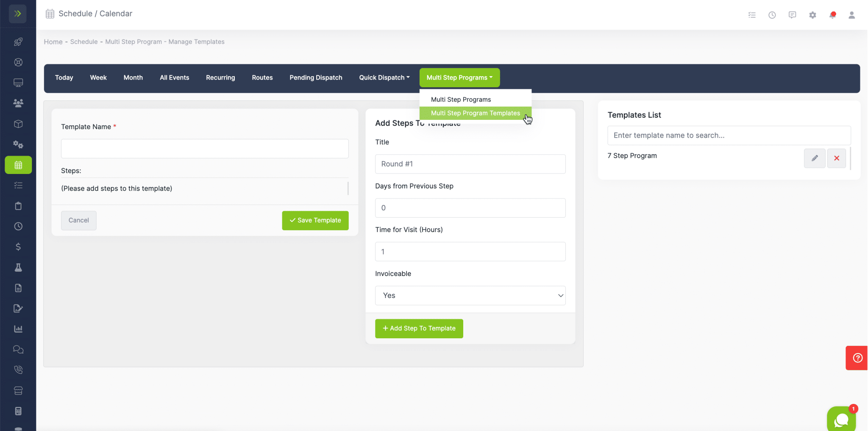Open the settings gear in the top bar
Image resolution: width=868 pixels, height=431 pixels.
[x=812, y=15]
